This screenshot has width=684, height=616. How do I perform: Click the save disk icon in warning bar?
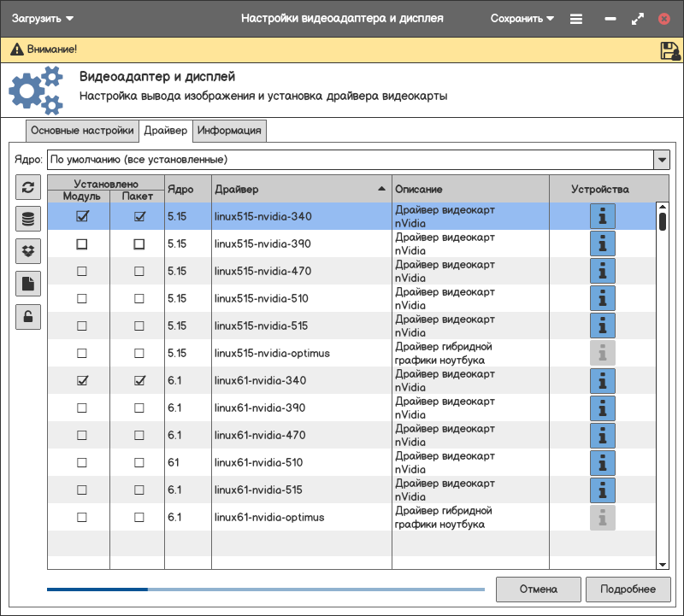coord(669,50)
